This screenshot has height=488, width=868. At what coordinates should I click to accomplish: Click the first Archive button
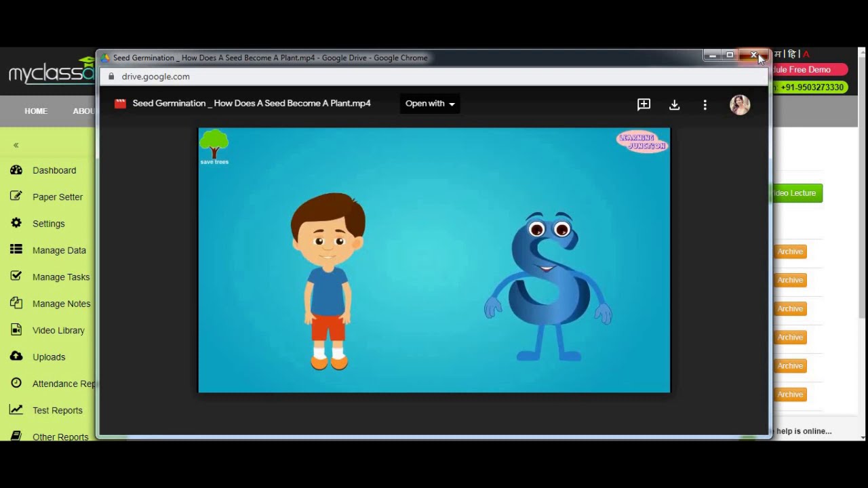(x=790, y=251)
